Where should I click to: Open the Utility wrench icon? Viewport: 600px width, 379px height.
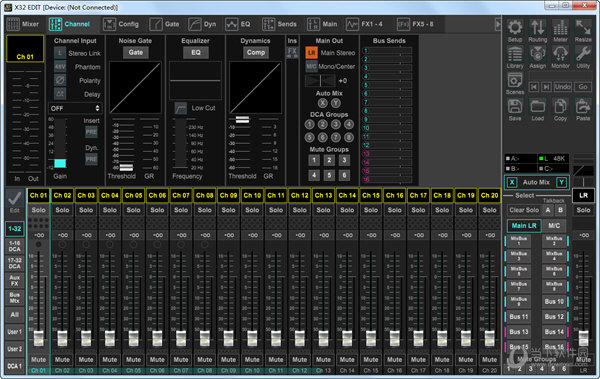(583, 54)
